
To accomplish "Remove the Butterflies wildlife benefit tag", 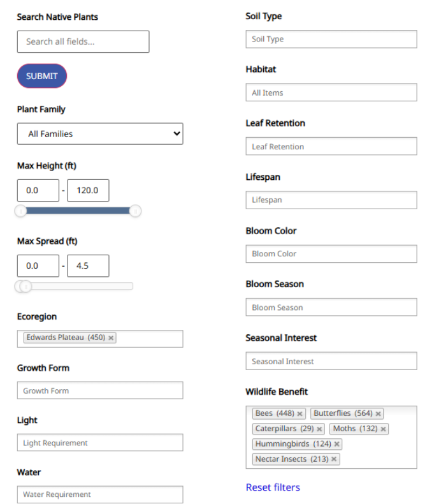I will pyautogui.click(x=379, y=413).
